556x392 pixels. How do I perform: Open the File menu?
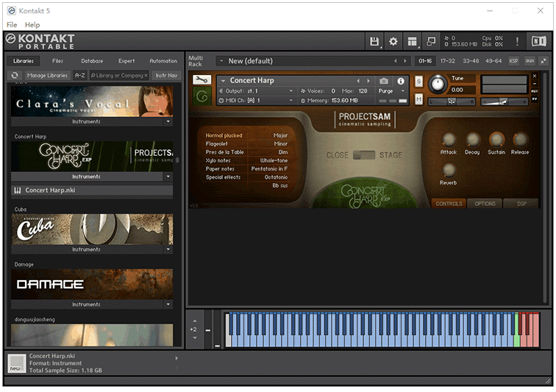point(12,25)
